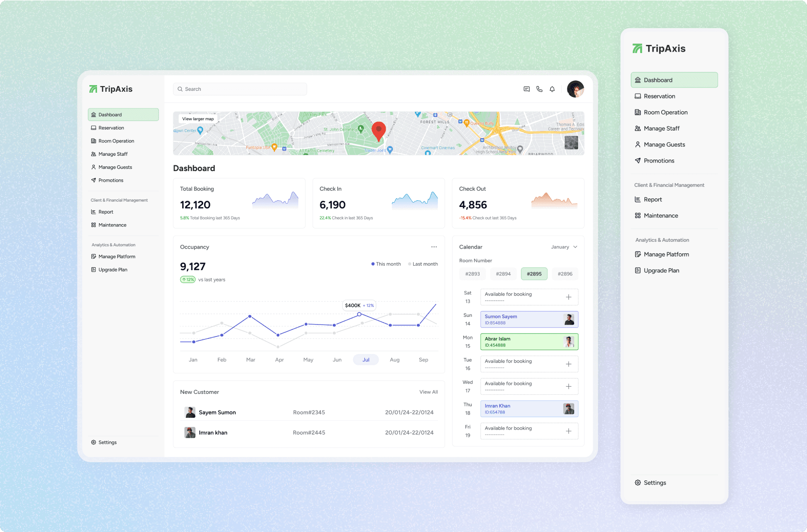Select Mar month on occupancy chart
This screenshot has height=532, width=807.
click(251, 360)
